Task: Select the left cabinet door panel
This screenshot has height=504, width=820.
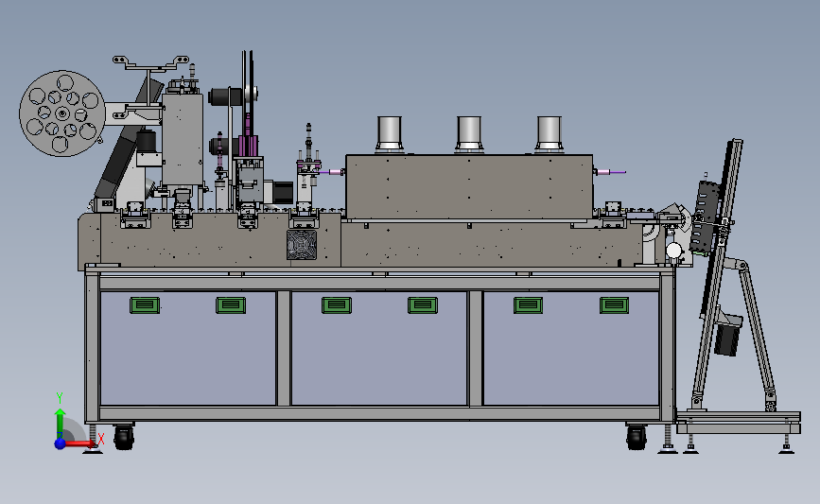Action: click(x=188, y=348)
